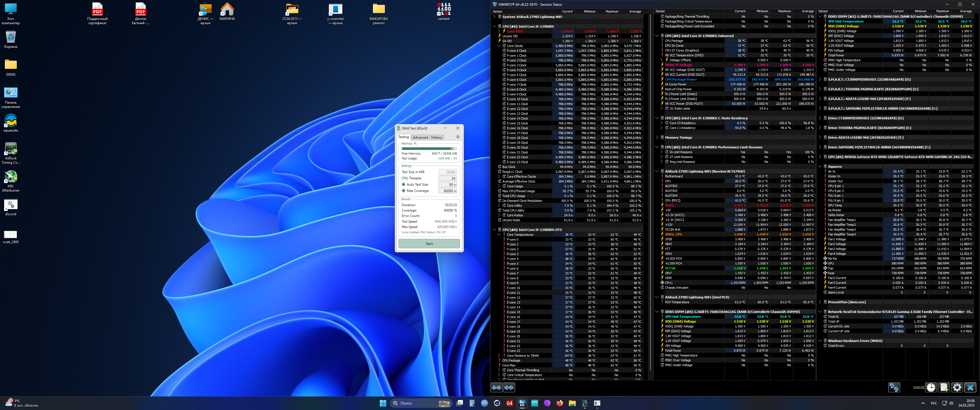This screenshot has width=980, height=410.
Task: Click the shrink columns arrows icon
Action: (x=509, y=387)
